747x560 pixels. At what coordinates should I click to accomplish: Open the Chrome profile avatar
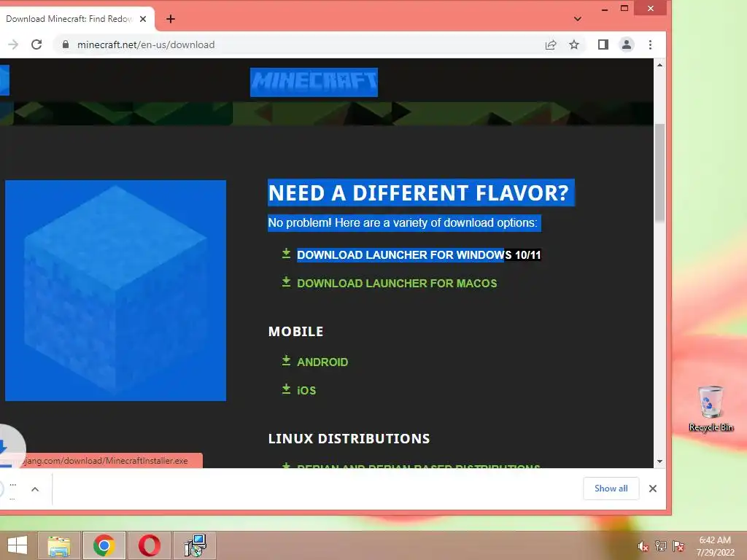[627, 44]
